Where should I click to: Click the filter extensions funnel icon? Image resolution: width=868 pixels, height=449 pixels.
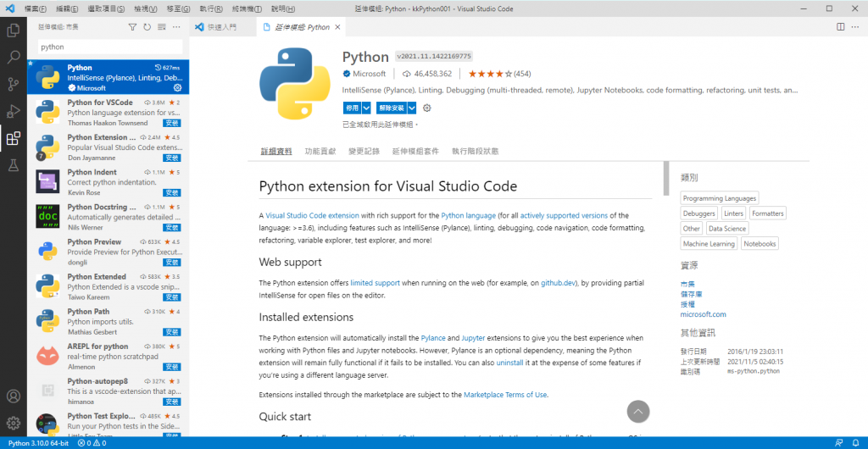tap(132, 27)
